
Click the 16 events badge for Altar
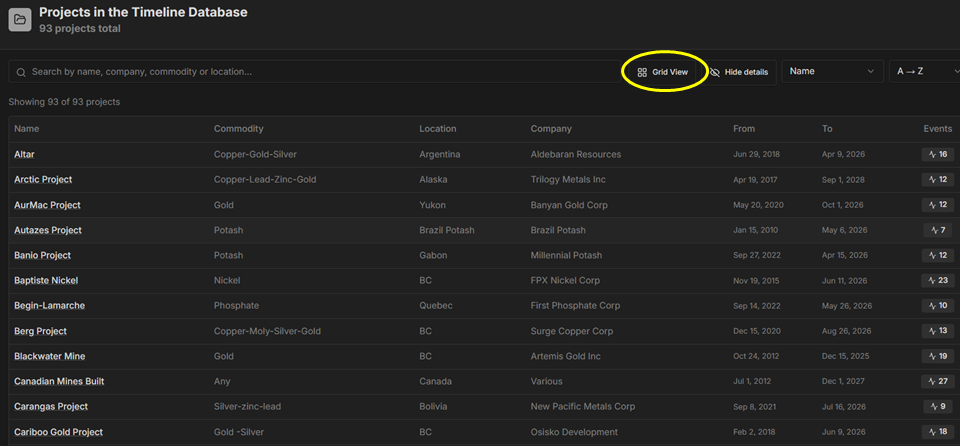click(x=938, y=154)
